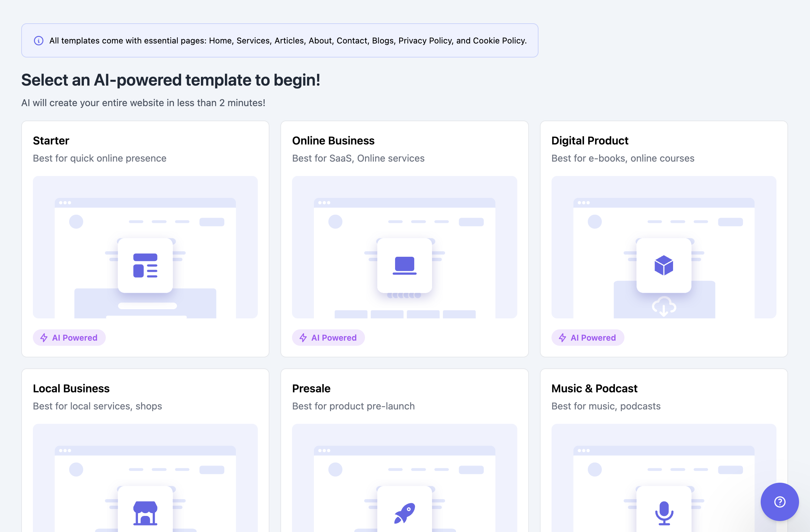Open the help question-mark button
810x532 pixels.
coord(780,502)
